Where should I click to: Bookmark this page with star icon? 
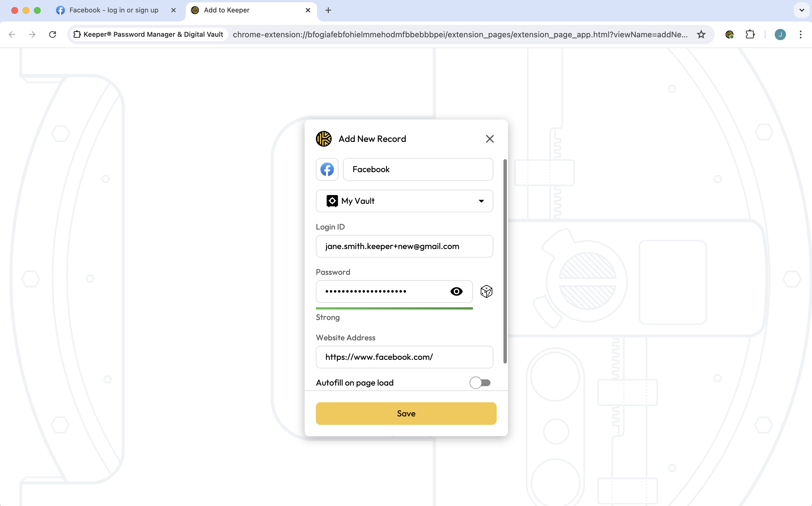(x=701, y=34)
